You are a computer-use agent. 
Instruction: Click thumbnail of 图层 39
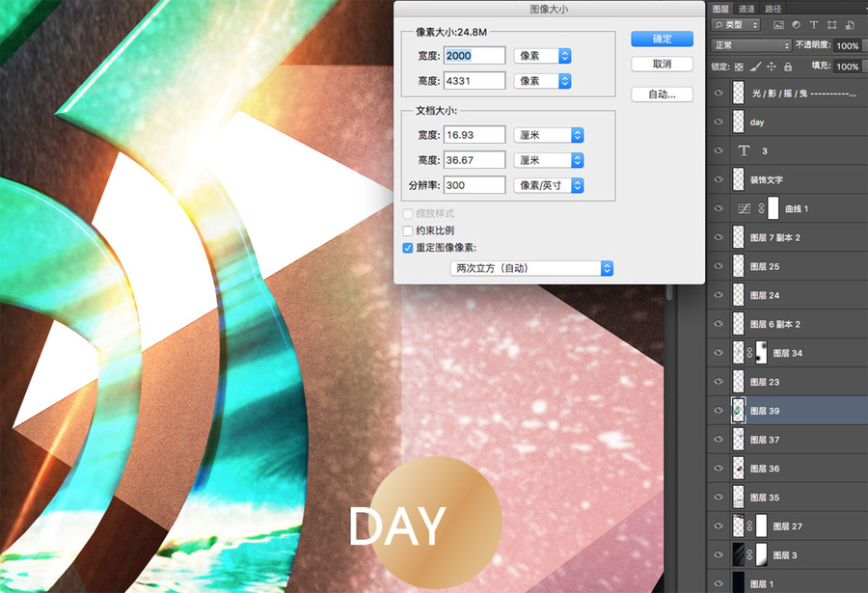click(739, 411)
